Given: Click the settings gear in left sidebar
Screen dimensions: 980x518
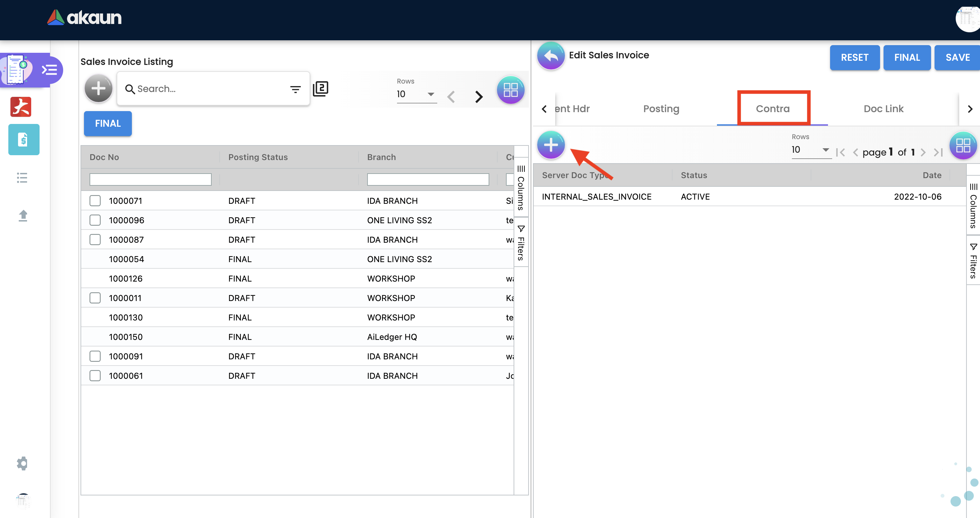Looking at the screenshot, I should 23,463.
